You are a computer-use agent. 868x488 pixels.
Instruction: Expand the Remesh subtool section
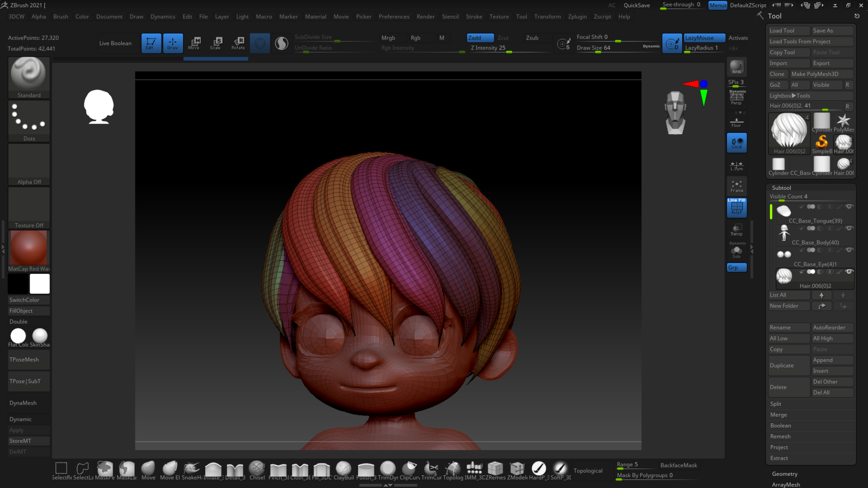[x=780, y=436]
